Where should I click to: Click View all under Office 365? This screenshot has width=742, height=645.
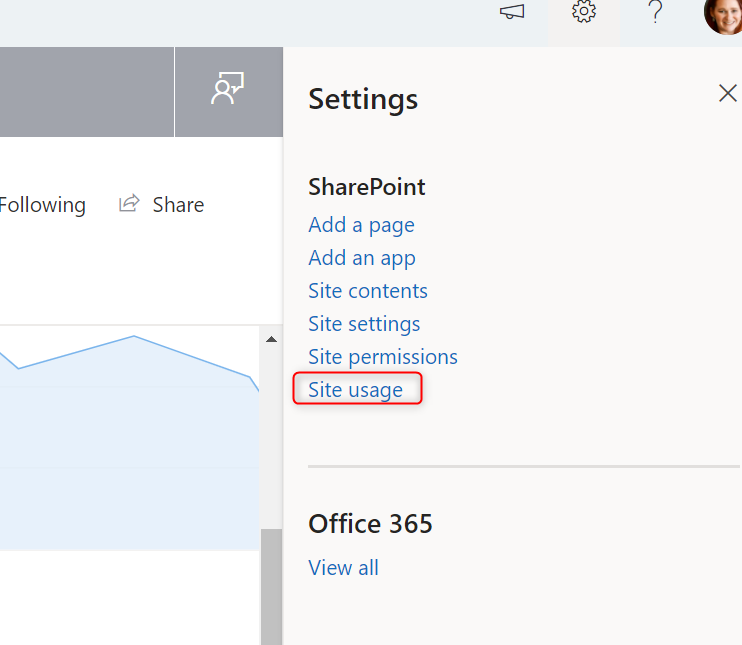click(x=343, y=568)
